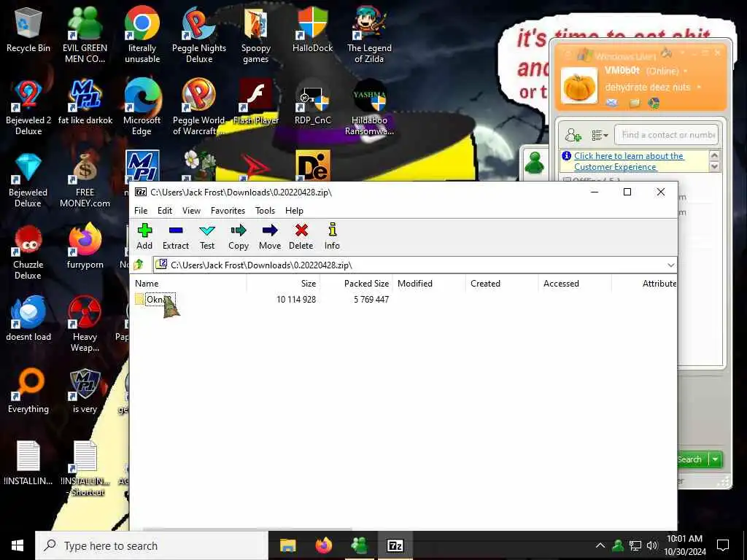747x560 pixels.
Task: Open the !INSTALLIN text file icon
Action: [28, 463]
